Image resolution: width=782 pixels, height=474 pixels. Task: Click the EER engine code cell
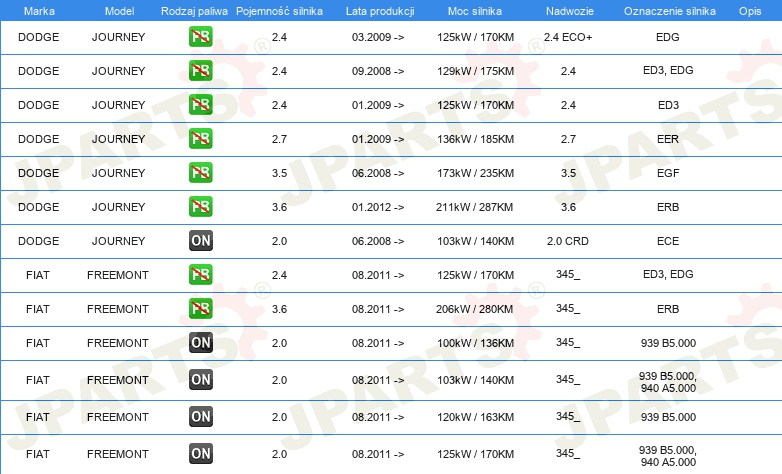tap(668, 139)
